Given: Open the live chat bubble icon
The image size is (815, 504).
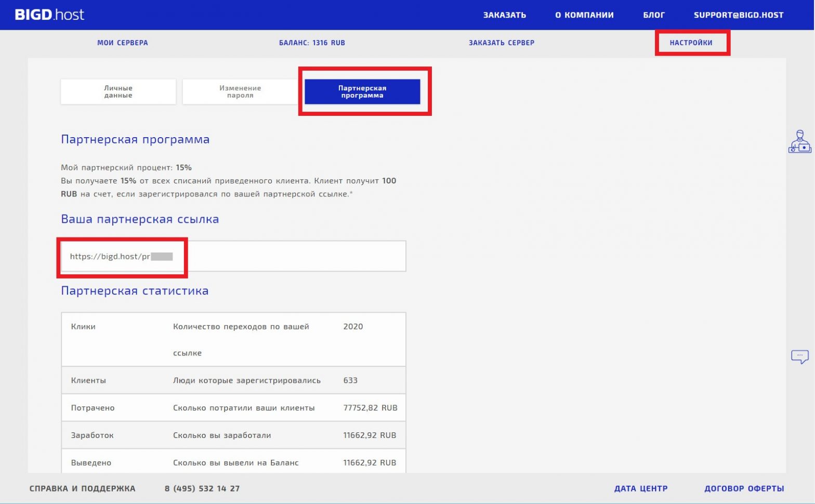Looking at the screenshot, I should point(799,356).
